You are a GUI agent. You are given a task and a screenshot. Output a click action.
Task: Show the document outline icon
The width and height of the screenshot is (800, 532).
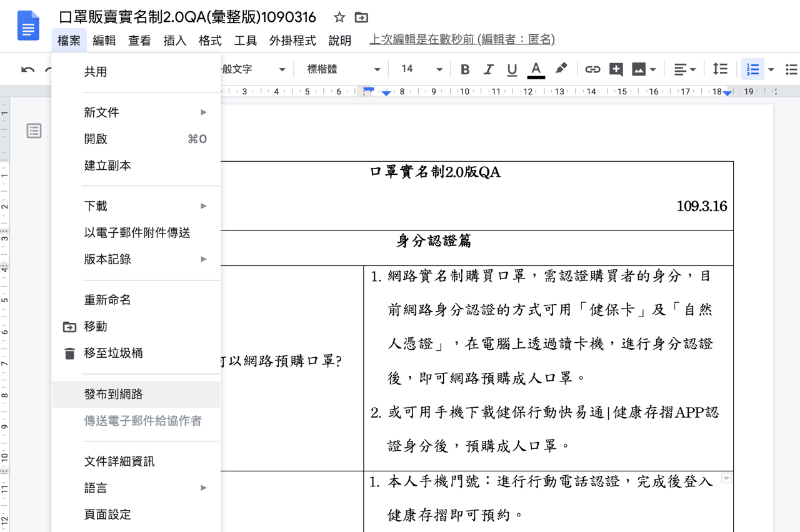click(x=34, y=131)
